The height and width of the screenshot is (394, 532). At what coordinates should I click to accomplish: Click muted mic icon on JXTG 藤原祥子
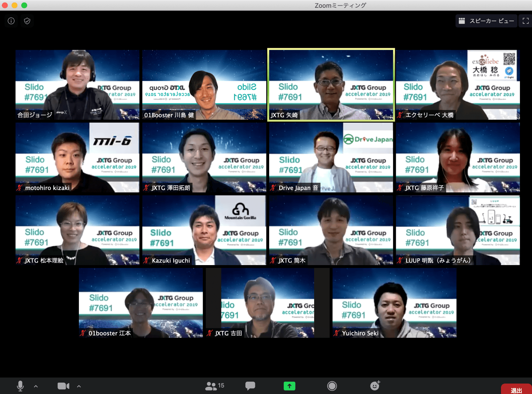coord(400,188)
